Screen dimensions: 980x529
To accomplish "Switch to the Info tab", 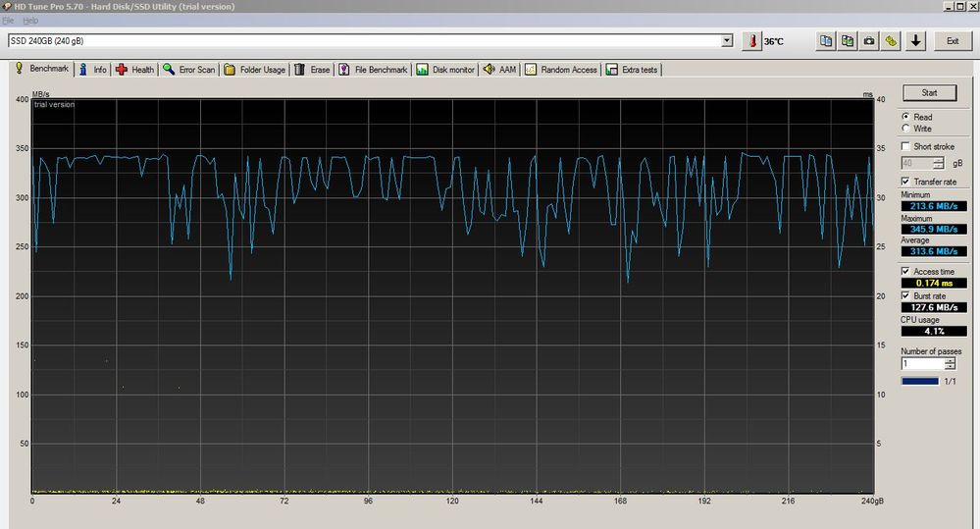I will tap(92, 70).
